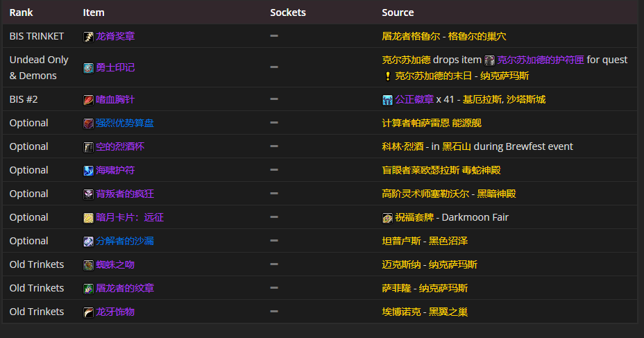
Task: Click the 勇士印记 item icon
Action: click(88, 68)
